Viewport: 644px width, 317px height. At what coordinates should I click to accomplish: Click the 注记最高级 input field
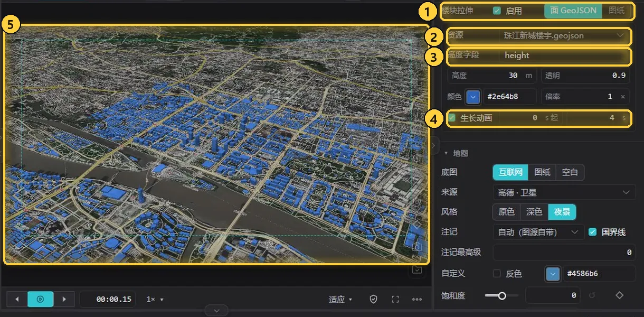(x=564, y=253)
